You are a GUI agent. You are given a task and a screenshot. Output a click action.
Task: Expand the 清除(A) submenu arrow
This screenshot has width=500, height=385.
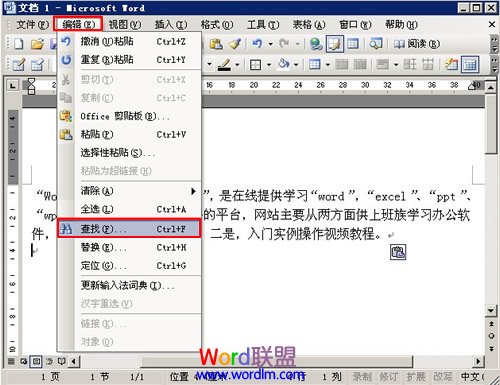[193, 191]
